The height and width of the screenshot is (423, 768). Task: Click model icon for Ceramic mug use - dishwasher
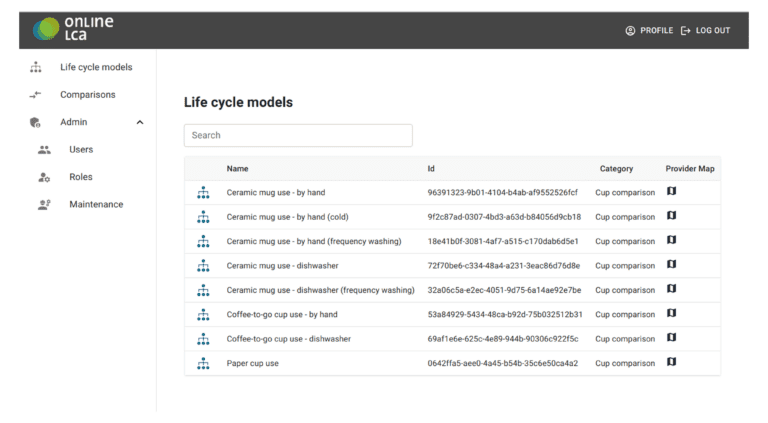[x=203, y=266]
